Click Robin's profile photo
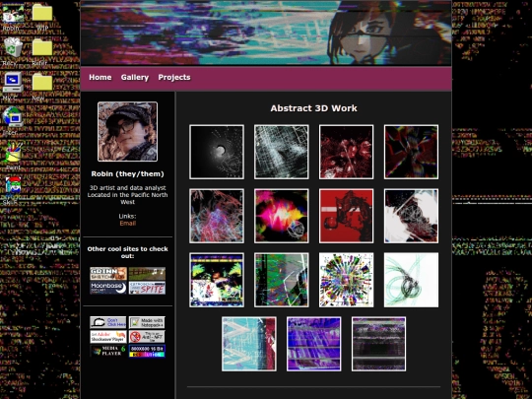The height and width of the screenshot is (399, 532). [x=127, y=132]
